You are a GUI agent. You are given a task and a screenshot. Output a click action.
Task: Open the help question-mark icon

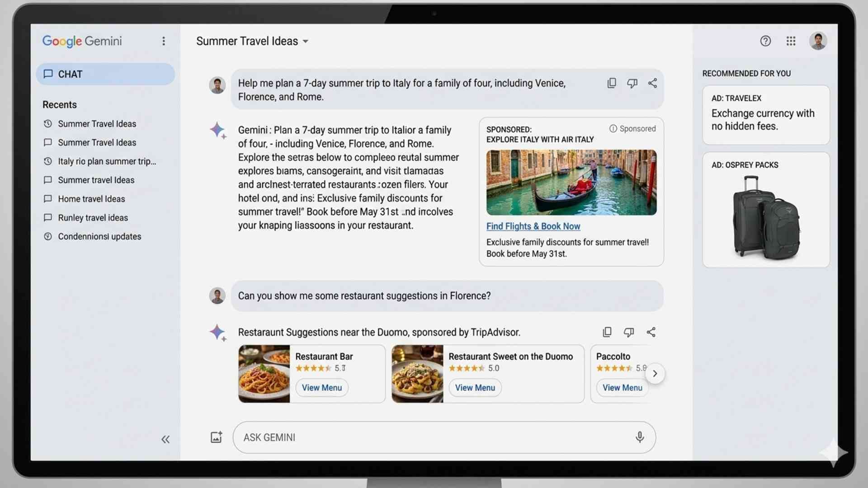click(x=765, y=41)
